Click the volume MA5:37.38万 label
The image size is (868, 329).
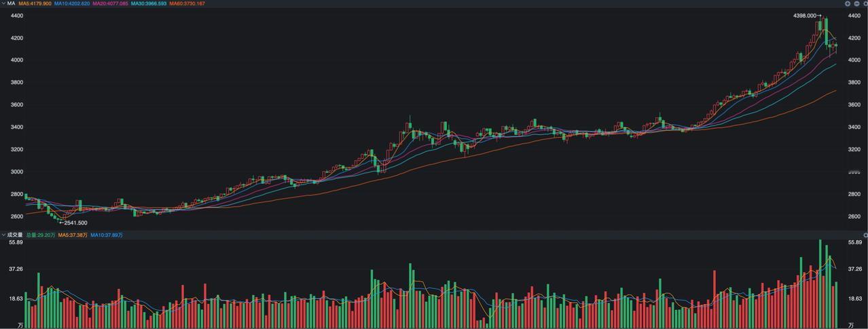click(73, 235)
